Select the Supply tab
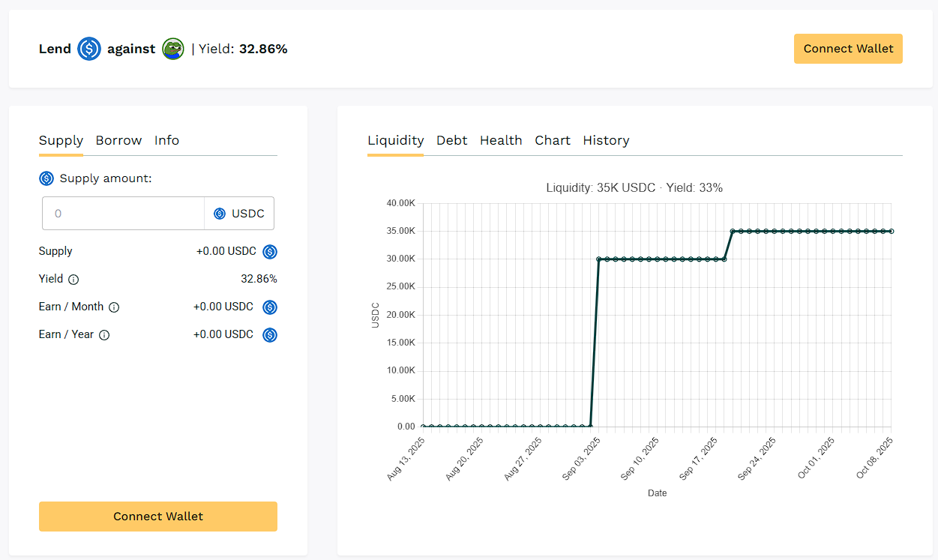938x560 pixels. tap(61, 140)
